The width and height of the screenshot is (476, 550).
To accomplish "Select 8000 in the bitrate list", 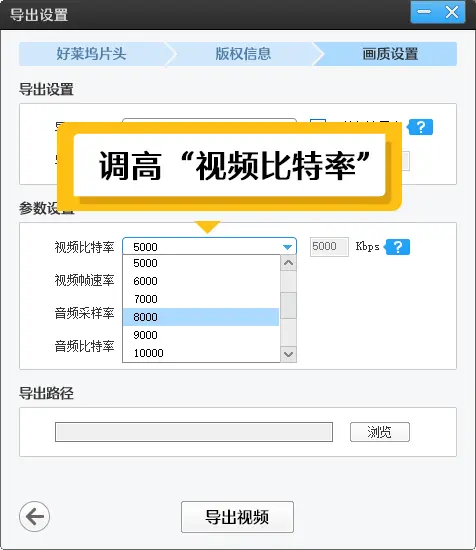I will pos(201,317).
